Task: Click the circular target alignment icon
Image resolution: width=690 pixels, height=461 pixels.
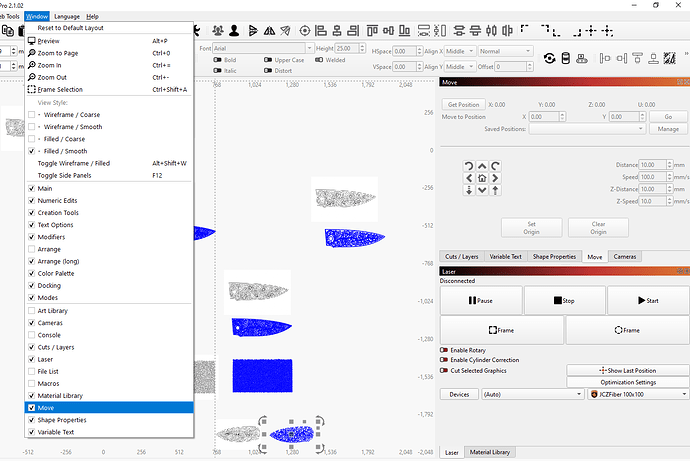Action: pos(305,31)
